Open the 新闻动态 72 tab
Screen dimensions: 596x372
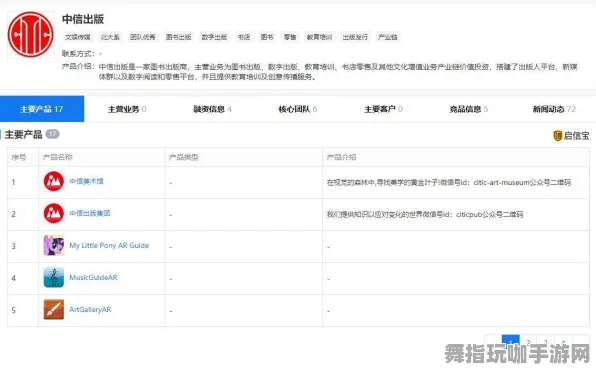click(554, 109)
